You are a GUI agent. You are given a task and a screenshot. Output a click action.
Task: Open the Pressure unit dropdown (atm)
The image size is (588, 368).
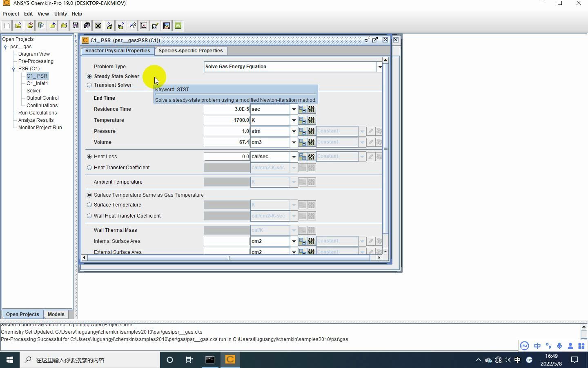pyautogui.click(x=294, y=131)
